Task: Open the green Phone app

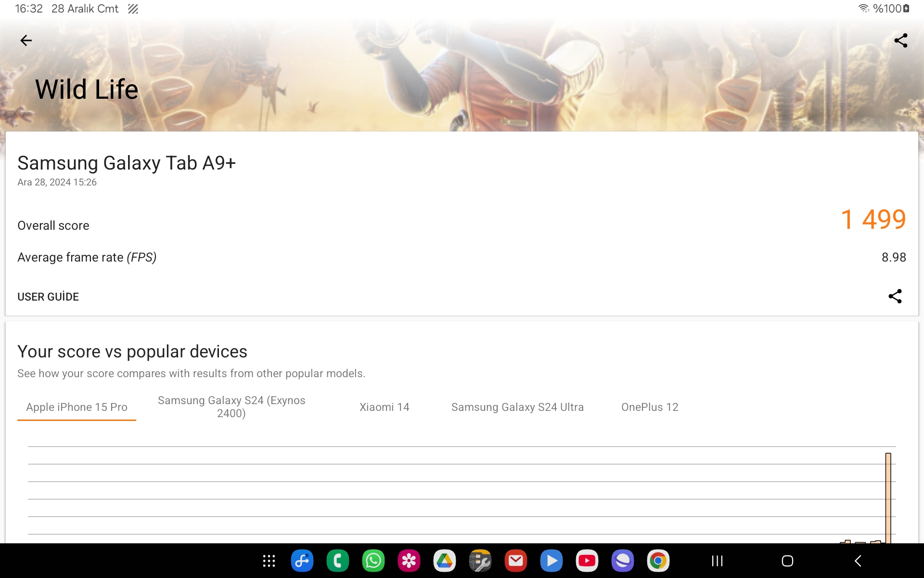Action: [338, 561]
